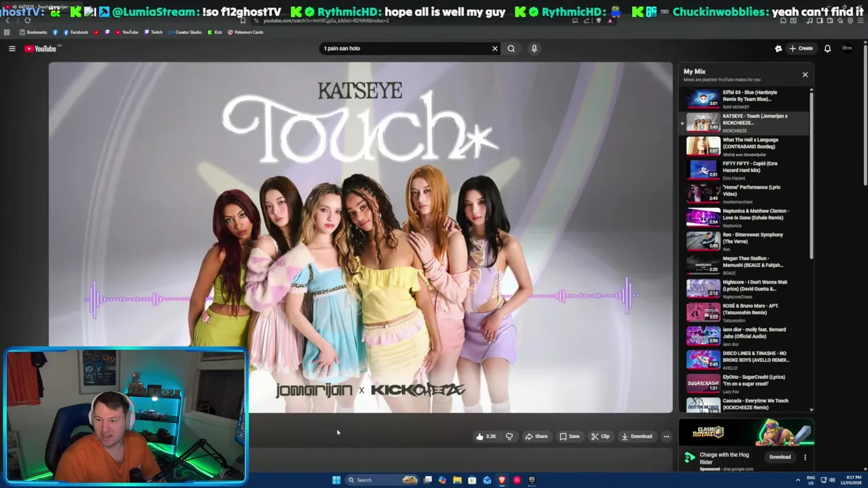
Task: Open the YouTube bookmark
Action: 126,32
